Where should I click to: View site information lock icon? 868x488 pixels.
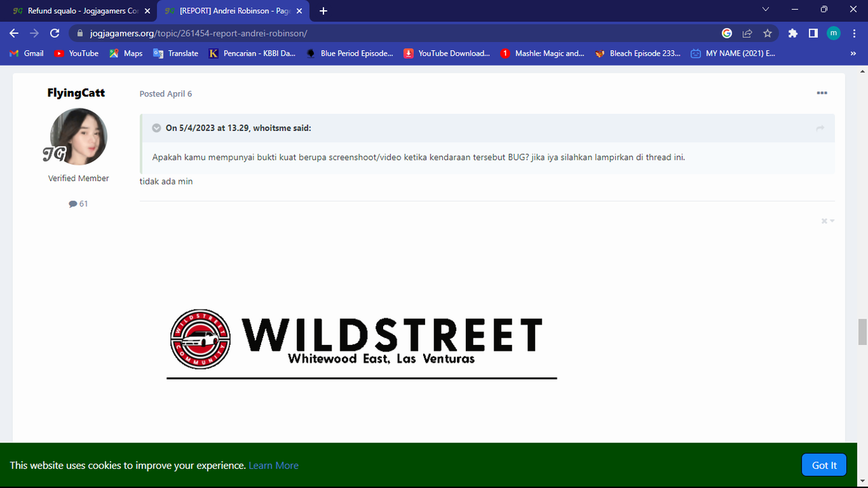pos(80,33)
